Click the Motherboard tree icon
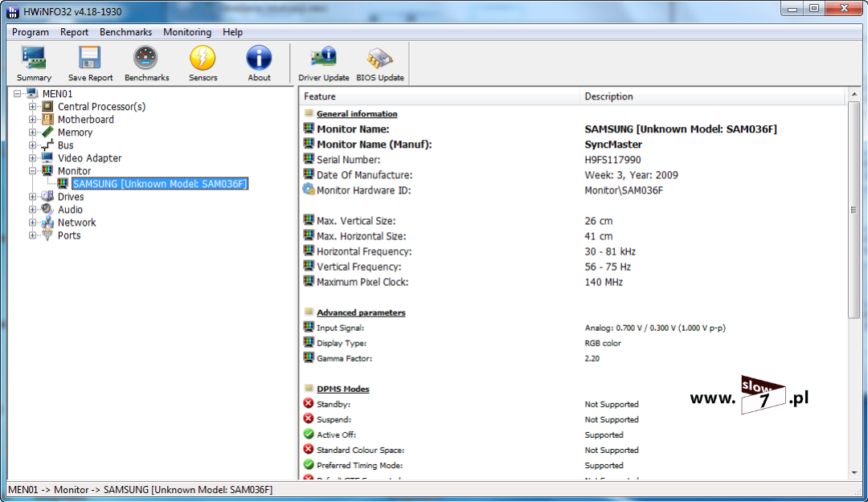 coord(47,119)
